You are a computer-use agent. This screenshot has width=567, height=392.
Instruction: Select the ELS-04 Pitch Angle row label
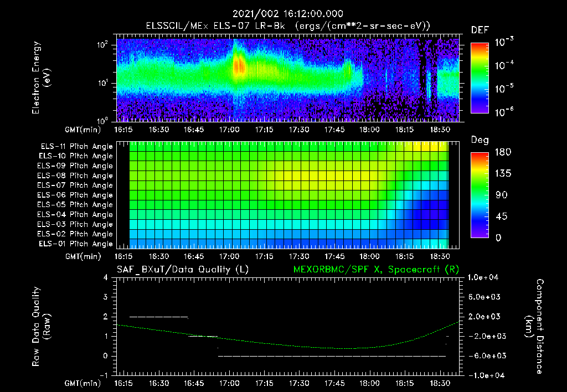coord(75,215)
